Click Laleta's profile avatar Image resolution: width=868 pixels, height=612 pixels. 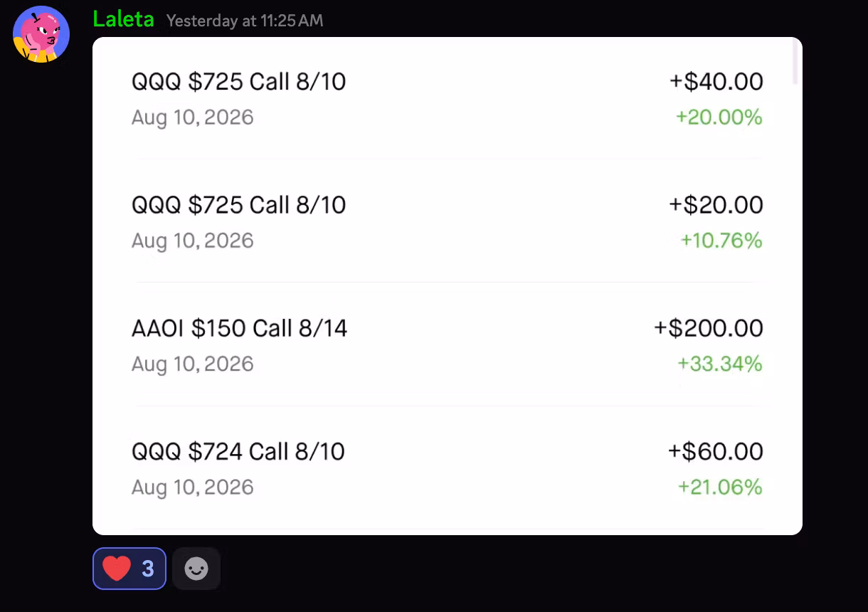click(41, 34)
